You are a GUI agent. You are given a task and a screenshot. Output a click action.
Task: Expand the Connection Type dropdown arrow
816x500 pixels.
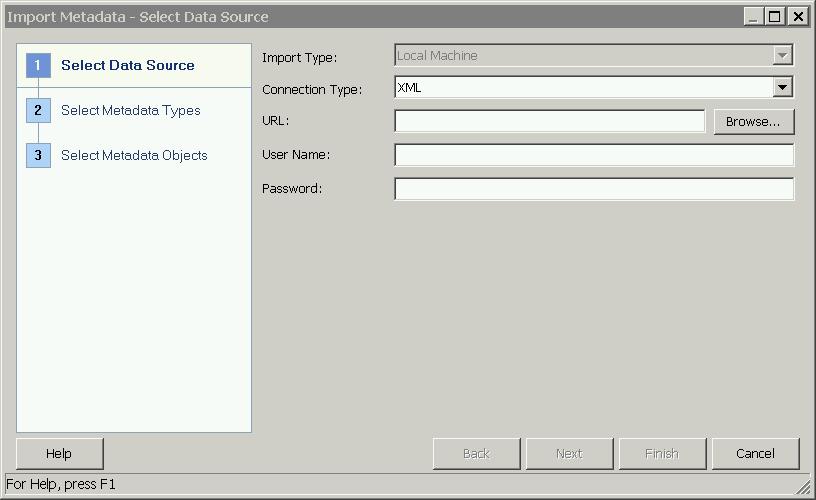point(783,88)
